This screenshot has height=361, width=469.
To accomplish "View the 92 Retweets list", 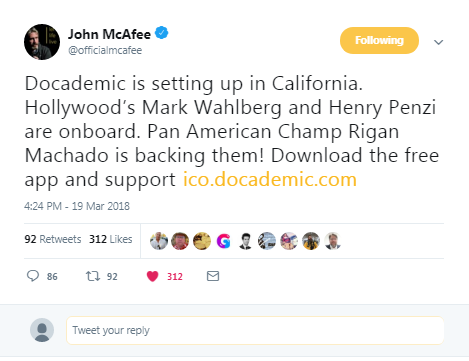I will click(x=53, y=239).
